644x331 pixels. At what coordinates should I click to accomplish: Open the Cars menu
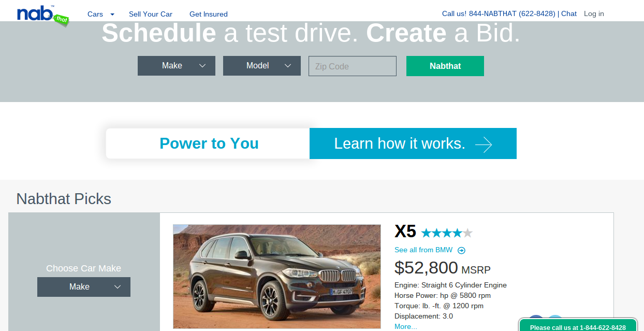click(95, 14)
